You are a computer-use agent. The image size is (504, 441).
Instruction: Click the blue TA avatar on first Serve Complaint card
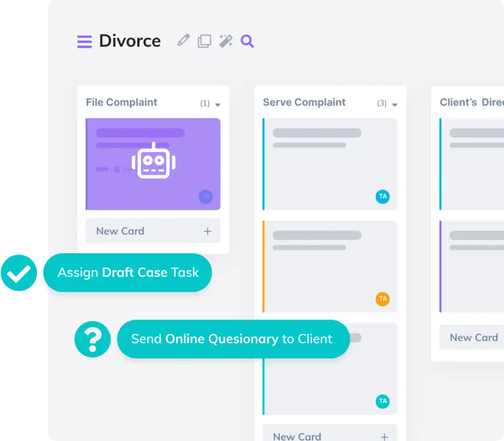[382, 197]
